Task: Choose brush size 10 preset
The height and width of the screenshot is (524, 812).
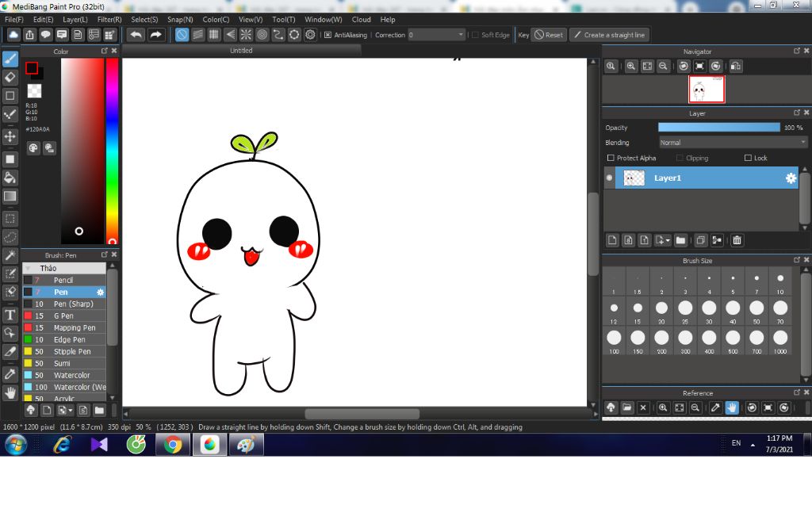Action: 780,282
